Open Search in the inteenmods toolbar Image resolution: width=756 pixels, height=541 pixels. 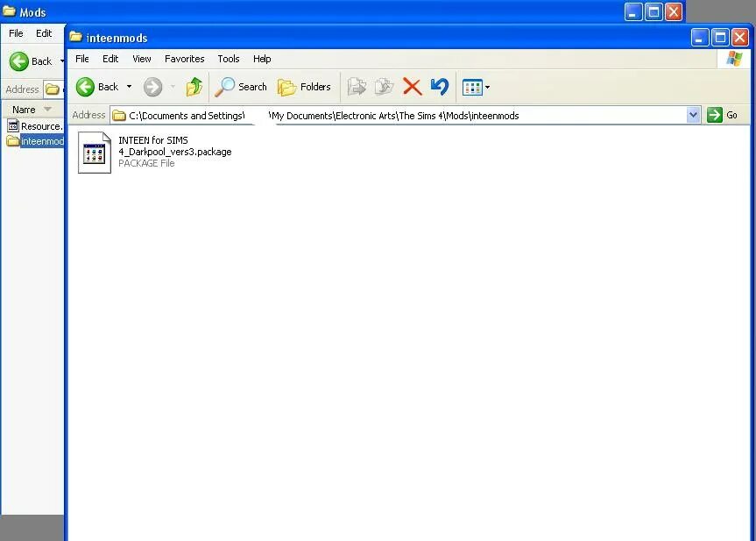pyautogui.click(x=241, y=87)
